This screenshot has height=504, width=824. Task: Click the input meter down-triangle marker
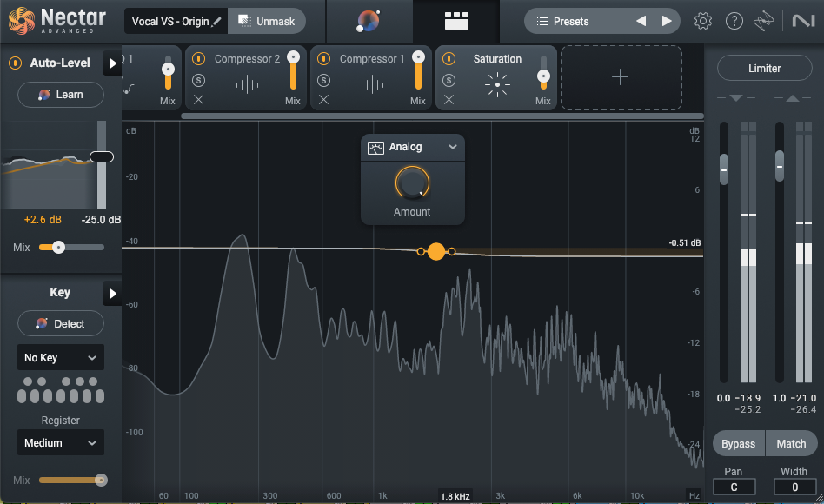(736, 97)
